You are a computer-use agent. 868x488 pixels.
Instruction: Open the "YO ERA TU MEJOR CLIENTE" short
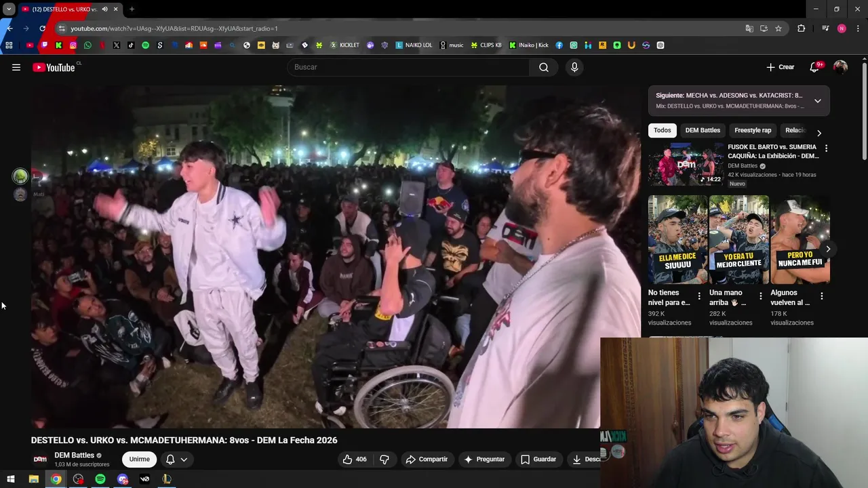coord(738,240)
